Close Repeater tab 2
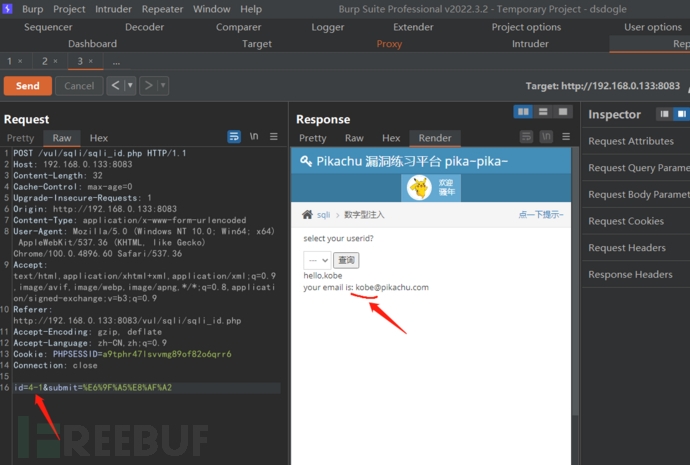The image size is (690, 465). click(55, 61)
